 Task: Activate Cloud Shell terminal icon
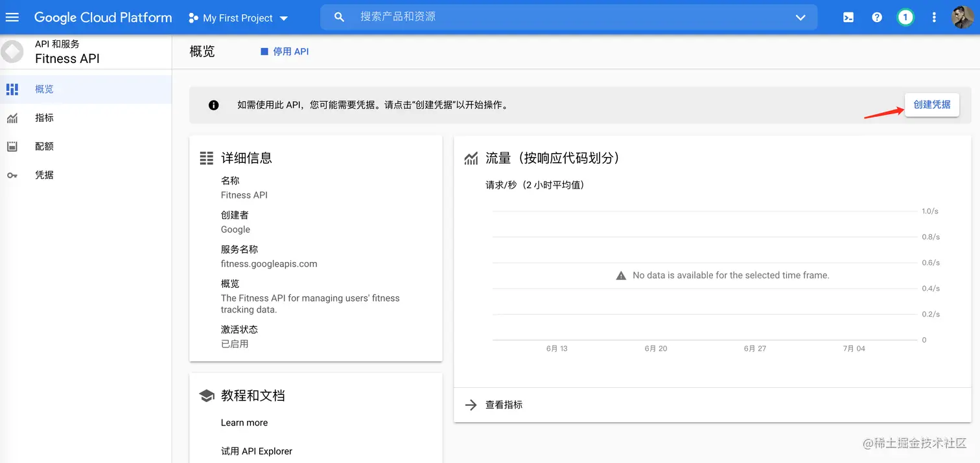click(848, 18)
